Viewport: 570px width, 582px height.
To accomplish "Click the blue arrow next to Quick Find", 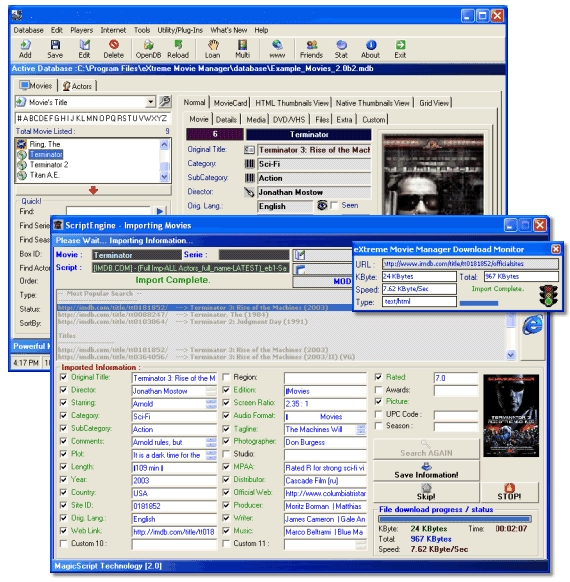I will (160, 211).
